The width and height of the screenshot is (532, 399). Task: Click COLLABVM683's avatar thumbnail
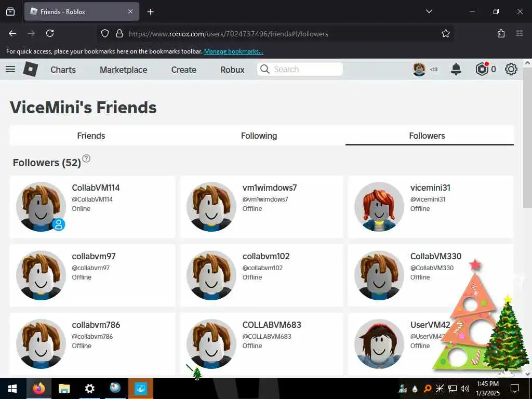pyautogui.click(x=211, y=344)
